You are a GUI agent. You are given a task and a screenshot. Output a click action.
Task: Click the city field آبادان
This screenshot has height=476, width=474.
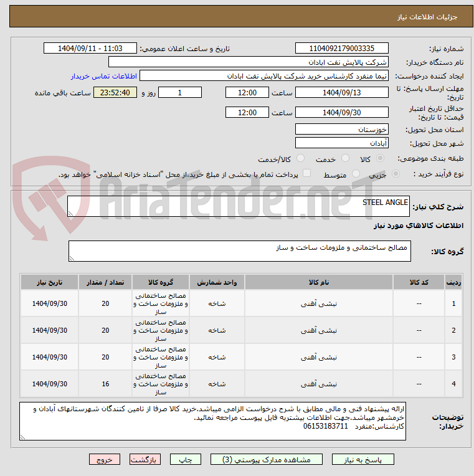coord(342,143)
